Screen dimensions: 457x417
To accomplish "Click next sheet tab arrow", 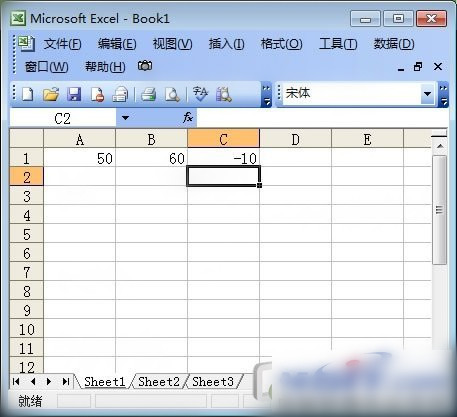I will click(x=49, y=381).
